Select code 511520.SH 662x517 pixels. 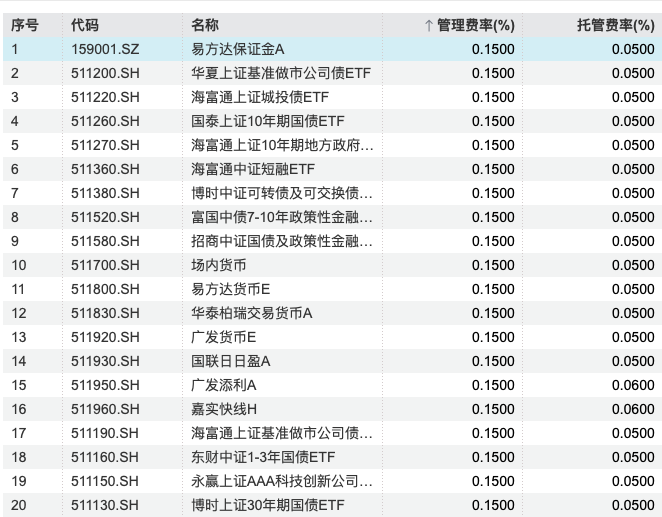105,217
